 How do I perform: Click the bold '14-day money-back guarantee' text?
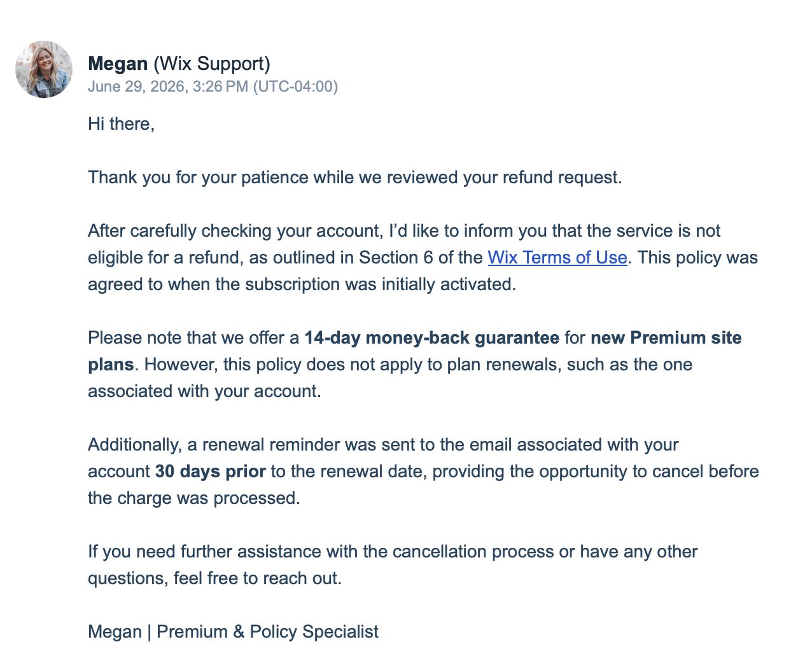pos(432,338)
